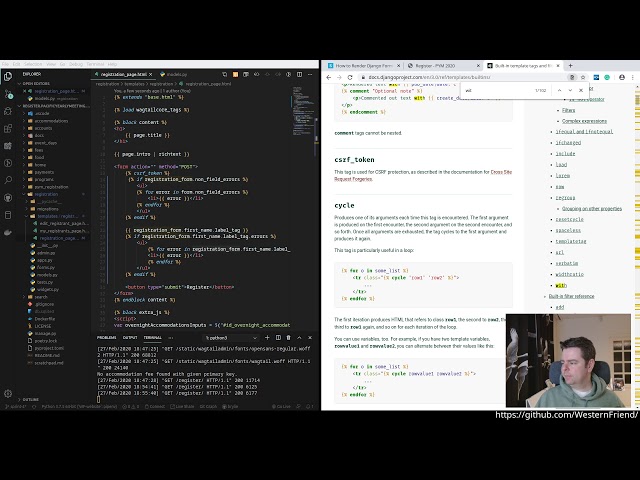640x480 pixels.
Task: Open the database icon in activity bar
Action: tap(8, 215)
